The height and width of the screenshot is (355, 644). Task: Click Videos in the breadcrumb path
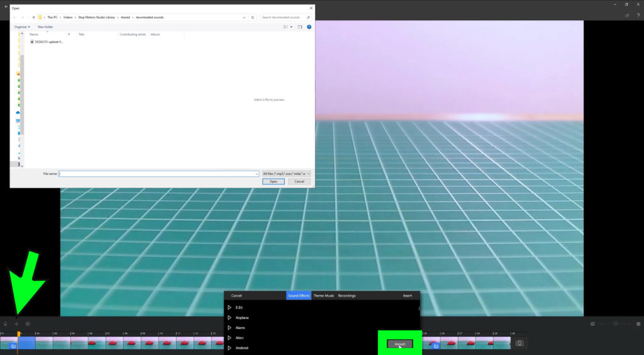click(68, 17)
